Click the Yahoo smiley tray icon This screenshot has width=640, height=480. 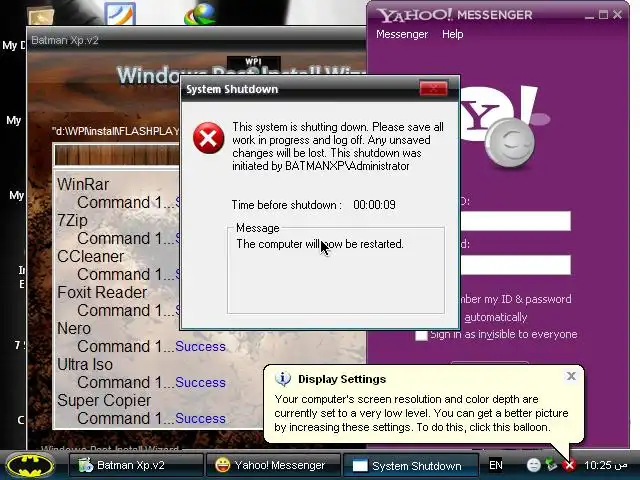[x=533, y=465]
